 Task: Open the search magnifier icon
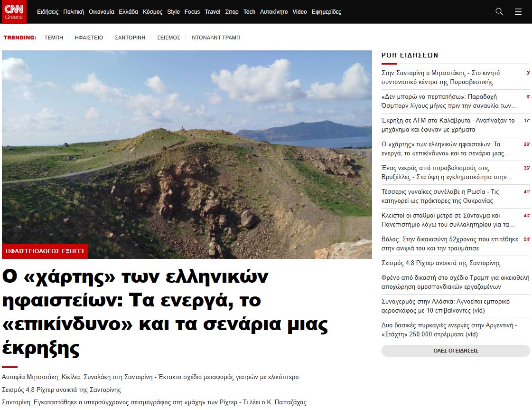499,12
